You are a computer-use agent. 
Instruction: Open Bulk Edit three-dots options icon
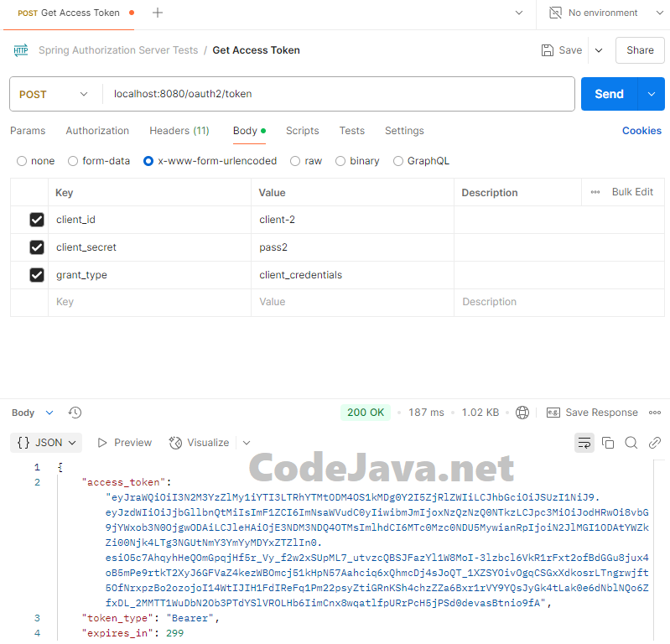[x=595, y=192]
